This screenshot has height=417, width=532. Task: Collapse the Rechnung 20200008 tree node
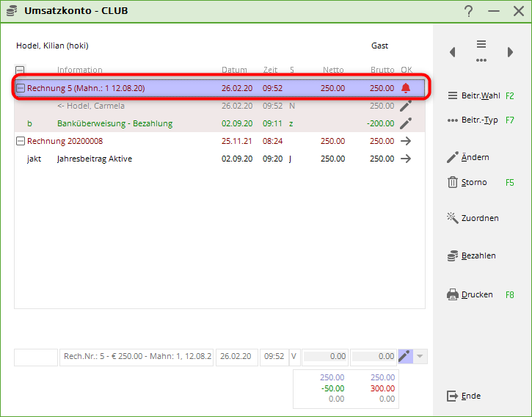tap(21, 141)
